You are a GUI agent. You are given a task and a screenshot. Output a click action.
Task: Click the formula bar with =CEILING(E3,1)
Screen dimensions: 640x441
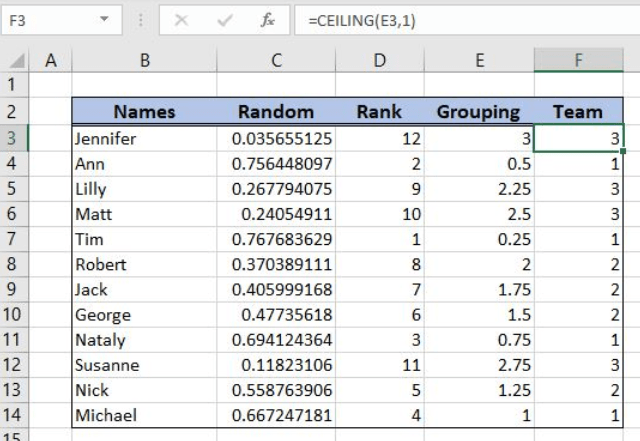pyautogui.click(x=467, y=20)
